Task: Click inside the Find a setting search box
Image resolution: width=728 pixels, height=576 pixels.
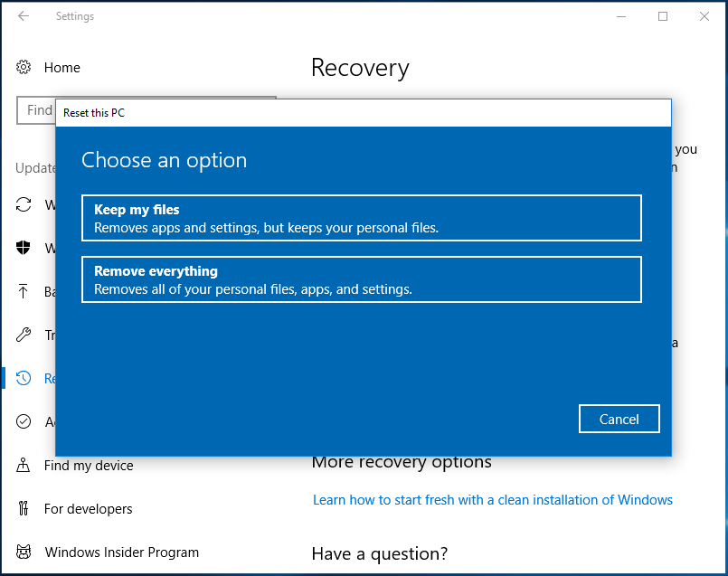Action: pyautogui.click(x=38, y=109)
